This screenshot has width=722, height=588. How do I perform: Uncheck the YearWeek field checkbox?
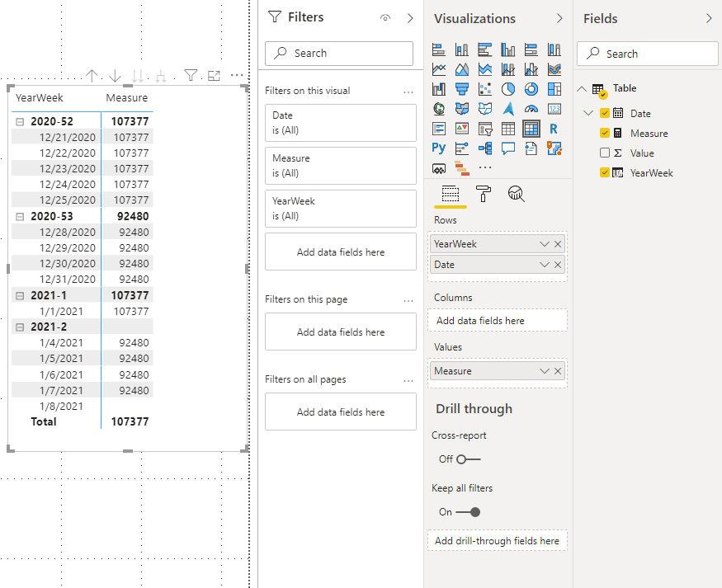[x=605, y=172]
